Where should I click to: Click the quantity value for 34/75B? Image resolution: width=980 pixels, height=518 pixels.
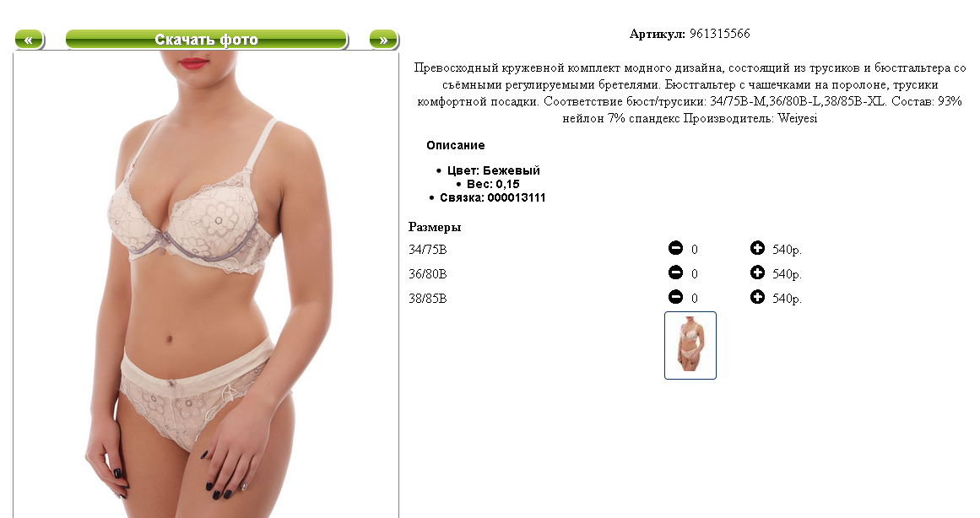click(695, 250)
